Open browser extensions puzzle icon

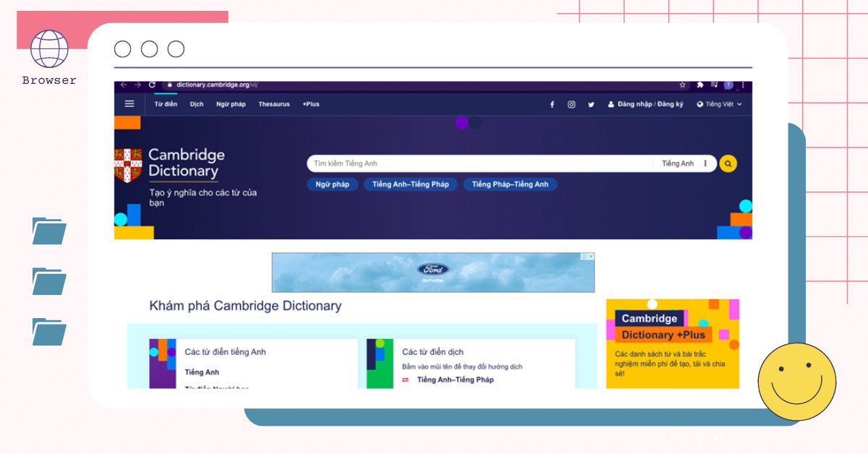[699, 85]
